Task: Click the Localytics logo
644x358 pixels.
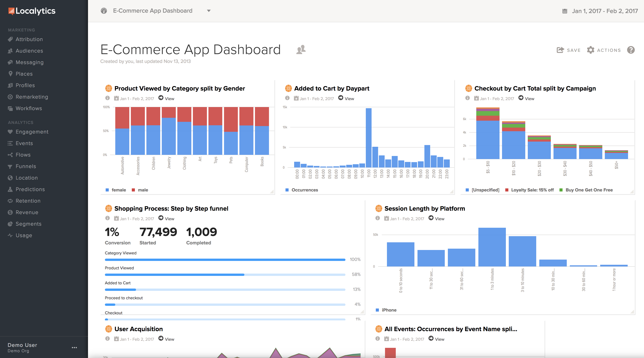Action: [x=32, y=11]
